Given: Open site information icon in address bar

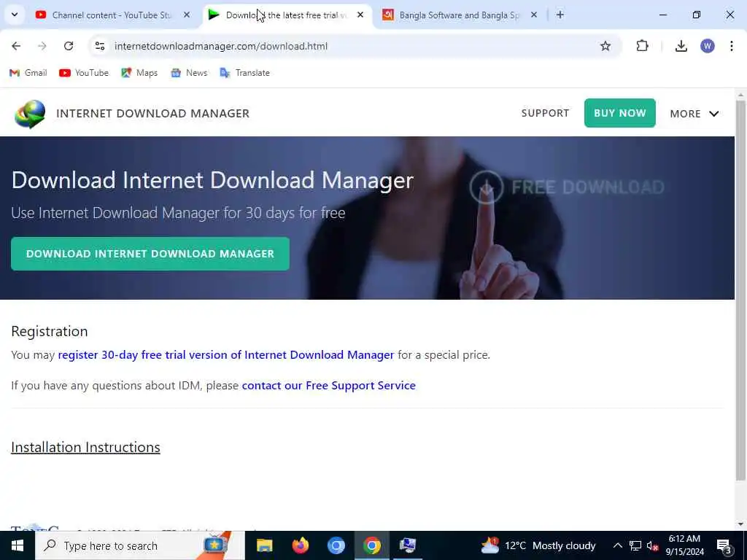Looking at the screenshot, I should 100,46.
